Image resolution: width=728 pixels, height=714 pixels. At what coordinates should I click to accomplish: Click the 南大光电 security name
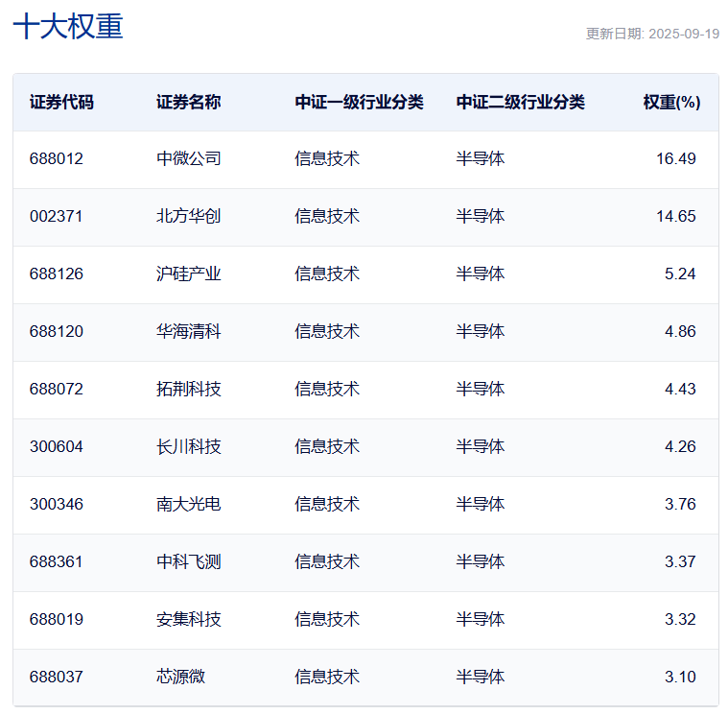pos(188,505)
